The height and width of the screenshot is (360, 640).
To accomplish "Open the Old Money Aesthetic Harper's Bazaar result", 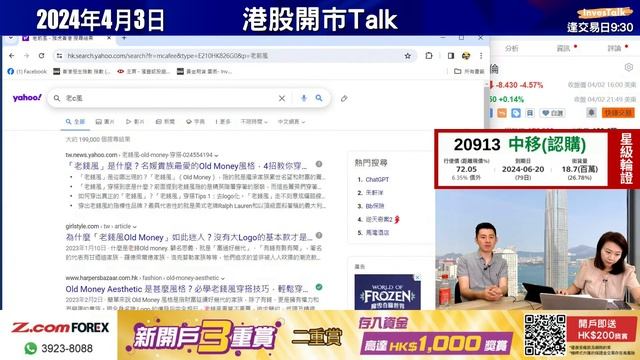I will tap(187, 289).
